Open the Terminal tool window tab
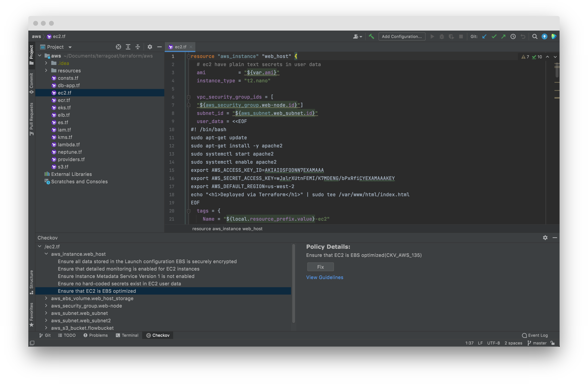 point(127,335)
